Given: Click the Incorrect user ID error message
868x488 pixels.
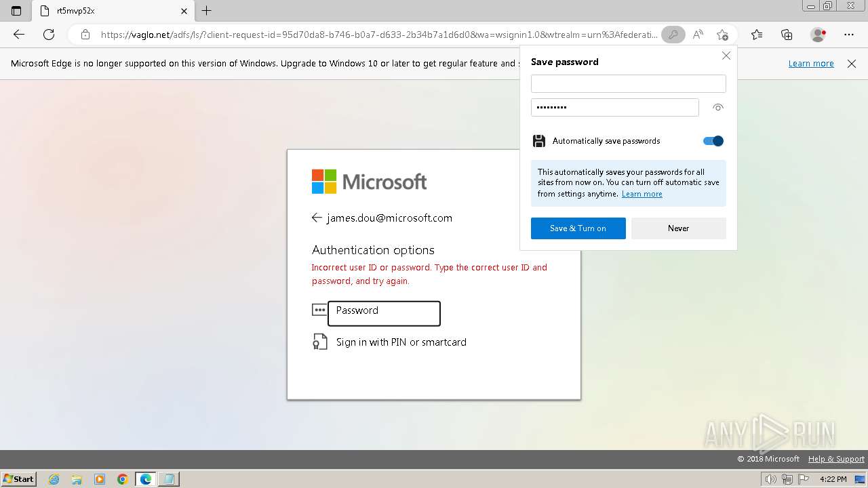Looking at the screenshot, I should pos(429,274).
